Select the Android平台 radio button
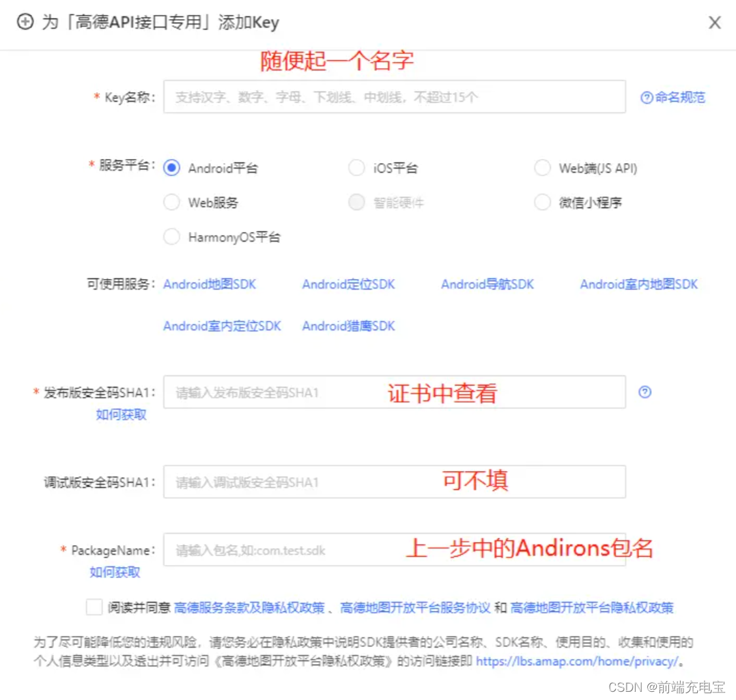 [172, 167]
